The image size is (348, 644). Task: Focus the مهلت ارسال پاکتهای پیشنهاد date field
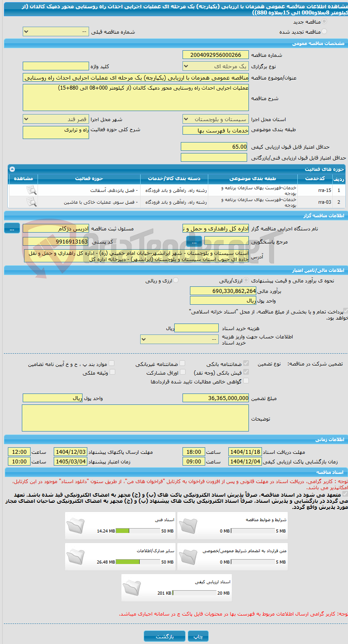tap(70, 452)
